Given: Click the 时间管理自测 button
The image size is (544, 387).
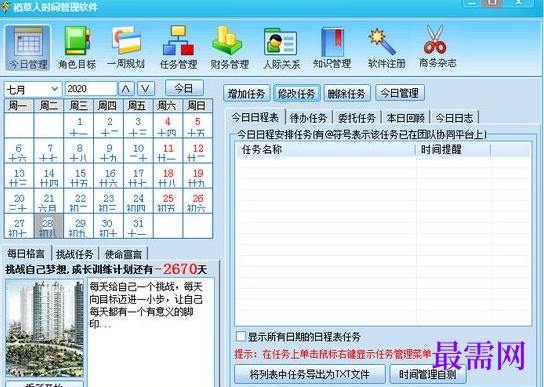Looking at the screenshot, I should pos(427,374).
